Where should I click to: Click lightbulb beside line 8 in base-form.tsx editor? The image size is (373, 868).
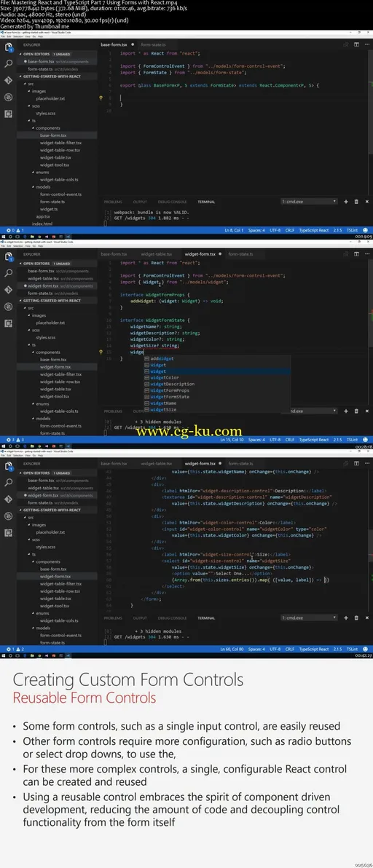[101, 97]
